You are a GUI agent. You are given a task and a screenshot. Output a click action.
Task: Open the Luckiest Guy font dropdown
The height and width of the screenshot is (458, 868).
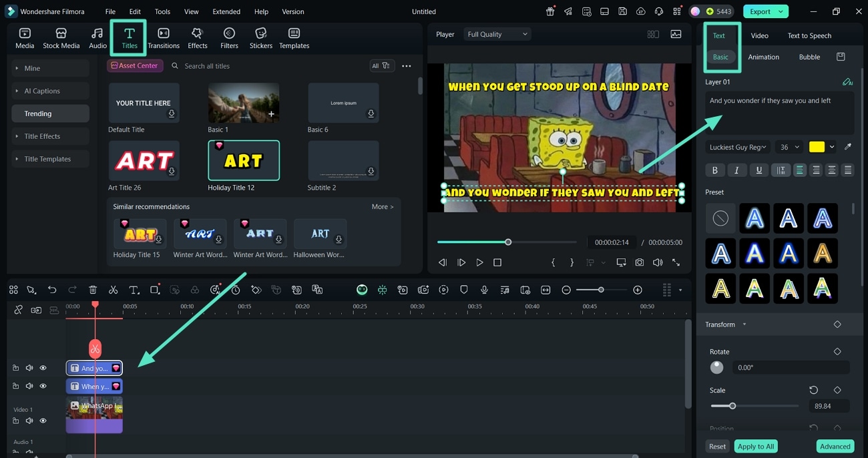[738, 147]
